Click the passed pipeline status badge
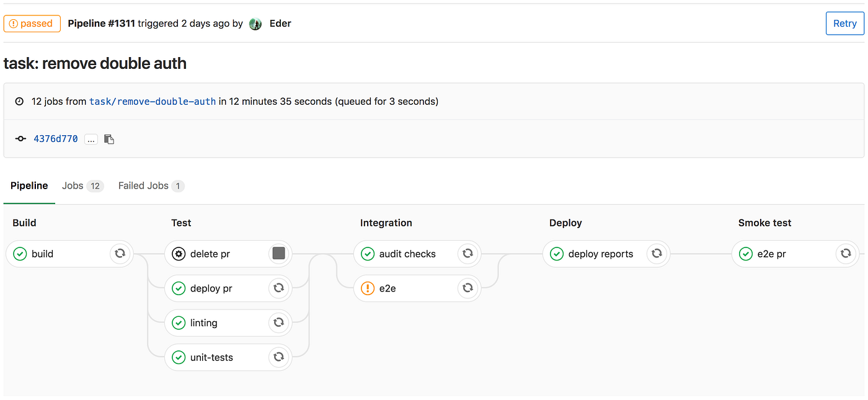Image resolution: width=868 pixels, height=400 pixels. pos(32,23)
